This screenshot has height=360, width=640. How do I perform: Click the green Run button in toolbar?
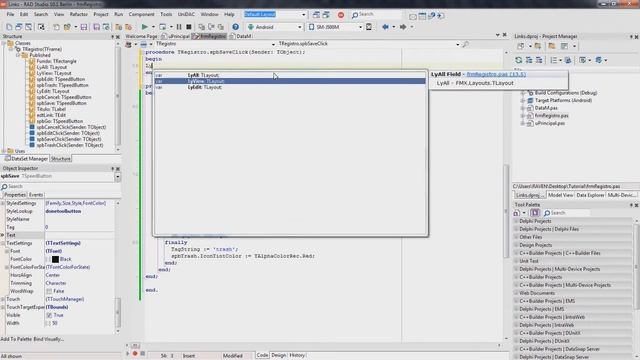tap(144, 27)
